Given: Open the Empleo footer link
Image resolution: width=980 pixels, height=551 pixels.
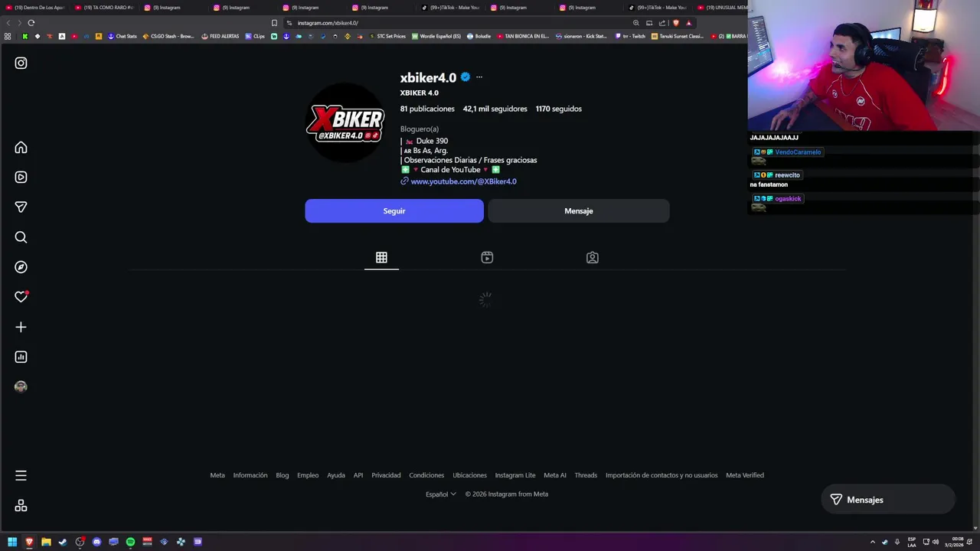Looking at the screenshot, I should click(308, 475).
